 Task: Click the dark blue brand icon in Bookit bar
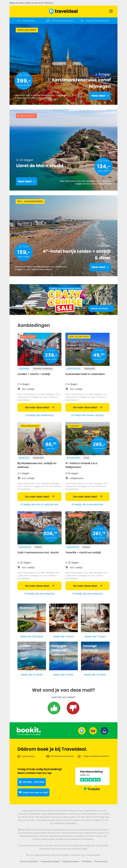pos(104,731)
